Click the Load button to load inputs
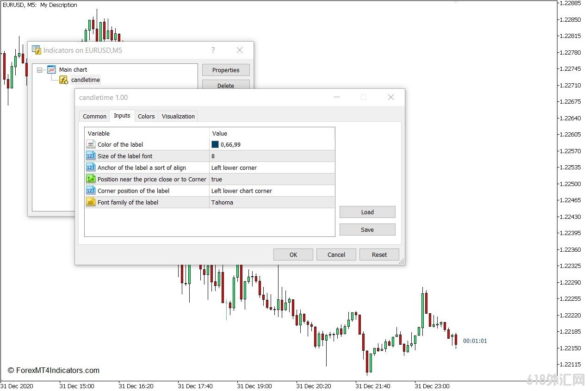 (x=367, y=212)
